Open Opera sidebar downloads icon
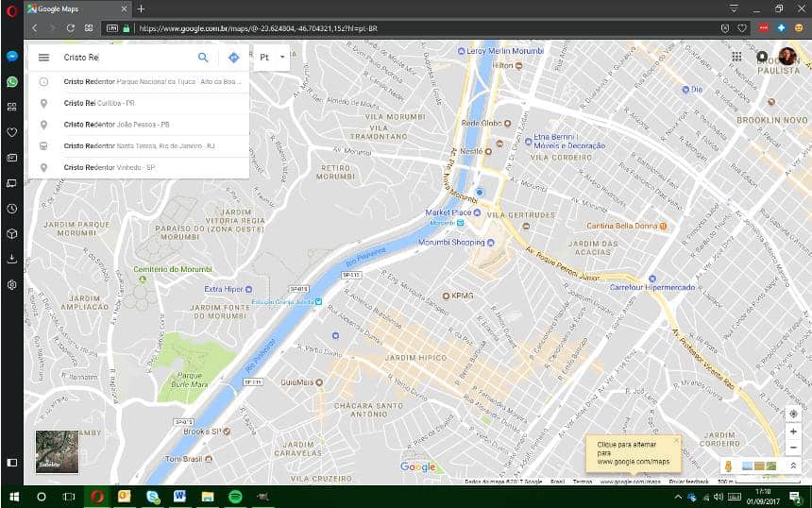The height and width of the screenshot is (508, 812). click(x=12, y=259)
